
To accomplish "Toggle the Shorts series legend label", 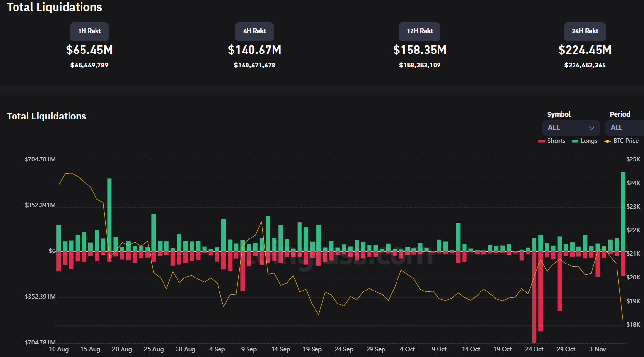I will [556, 141].
